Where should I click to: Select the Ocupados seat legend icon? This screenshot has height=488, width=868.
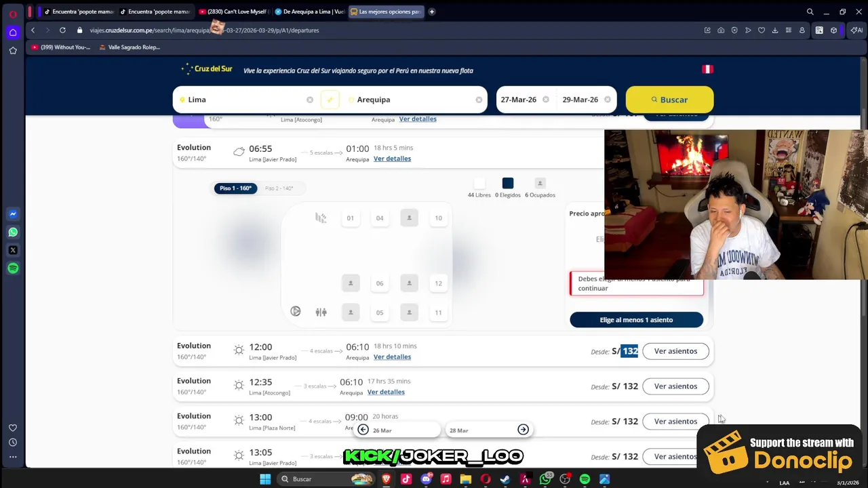click(540, 183)
